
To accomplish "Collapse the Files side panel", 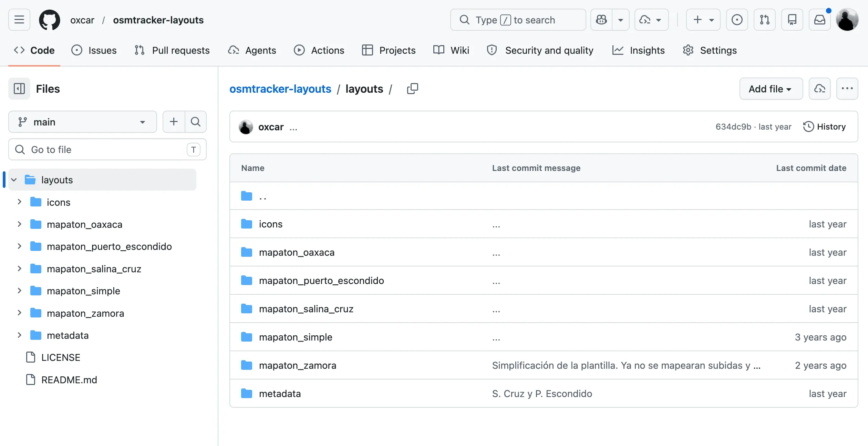I will [x=19, y=89].
